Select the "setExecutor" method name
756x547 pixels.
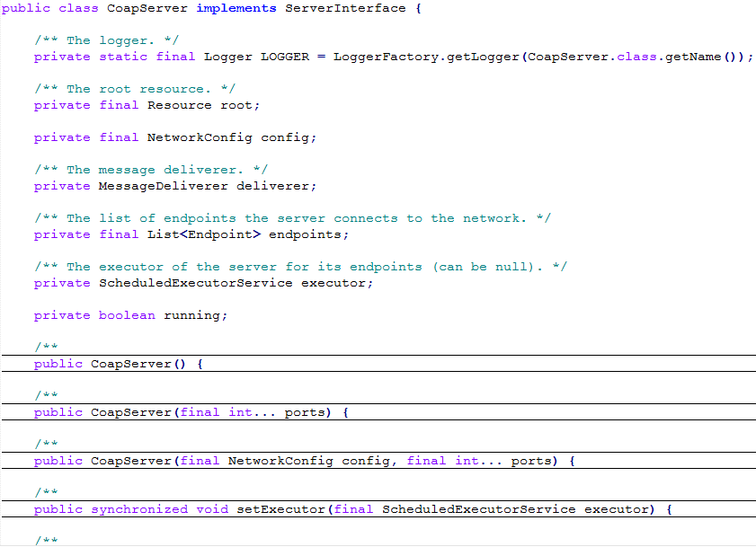point(280,509)
